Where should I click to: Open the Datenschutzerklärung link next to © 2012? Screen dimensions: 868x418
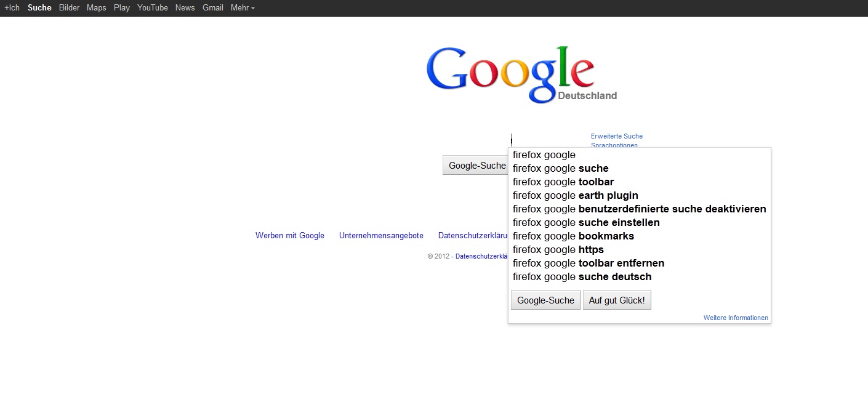pos(481,257)
